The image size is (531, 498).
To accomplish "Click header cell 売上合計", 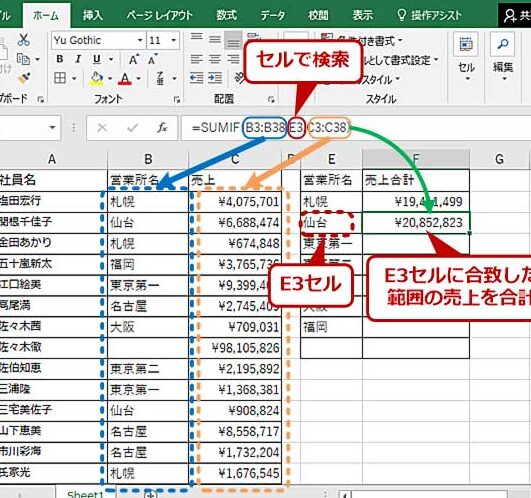I will tap(416, 180).
